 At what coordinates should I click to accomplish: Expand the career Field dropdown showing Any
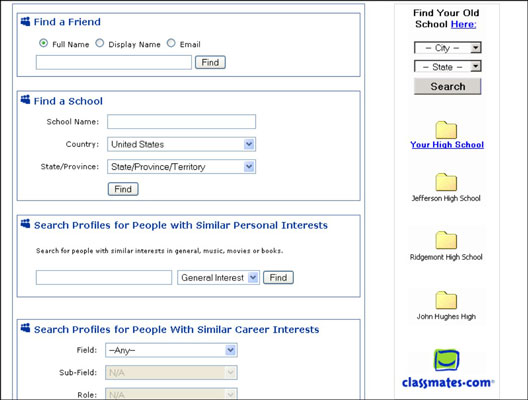pyautogui.click(x=171, y=350)
